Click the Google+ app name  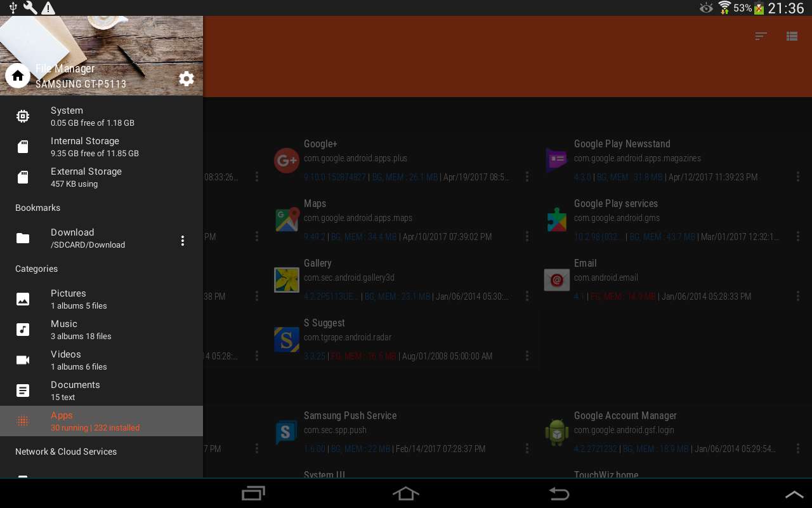coord(320,144)
